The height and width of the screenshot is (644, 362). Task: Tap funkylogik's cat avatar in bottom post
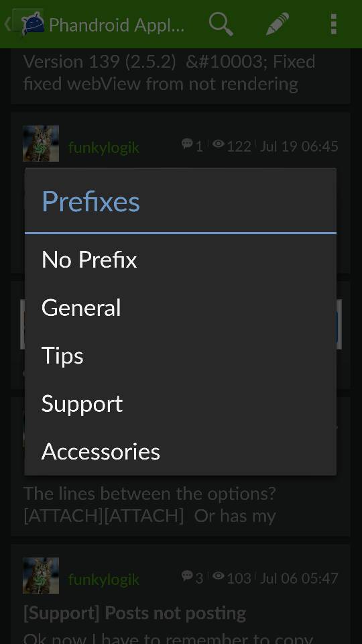[x=41, y=576]
